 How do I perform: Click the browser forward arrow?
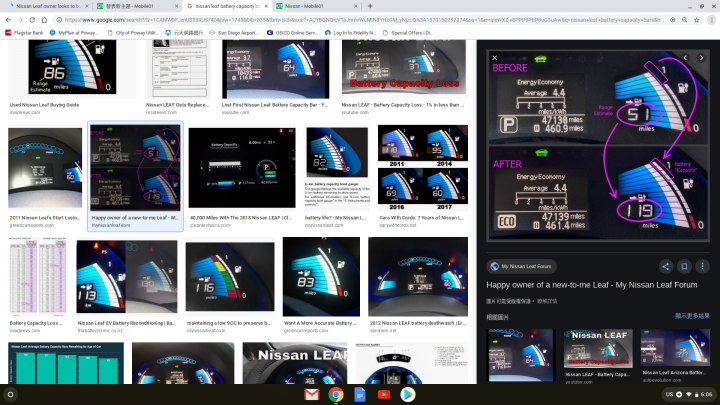click(x=20, y=20)
